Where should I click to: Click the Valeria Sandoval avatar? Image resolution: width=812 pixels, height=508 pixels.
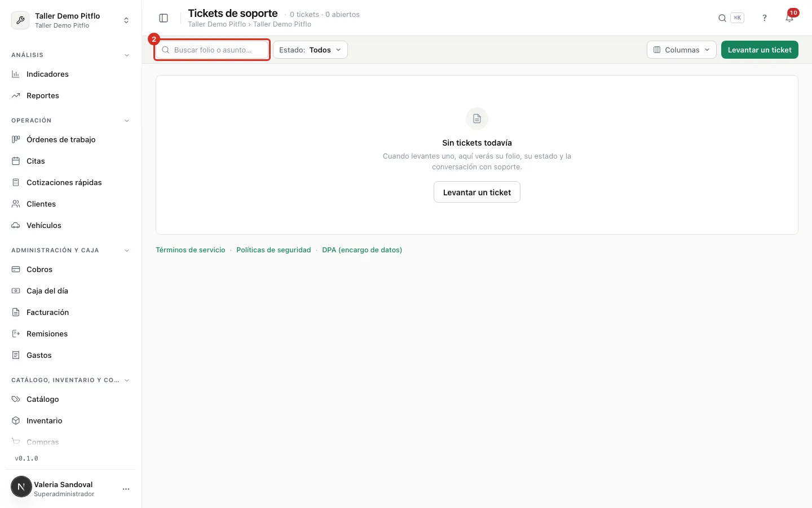click(x=21, y=487)
